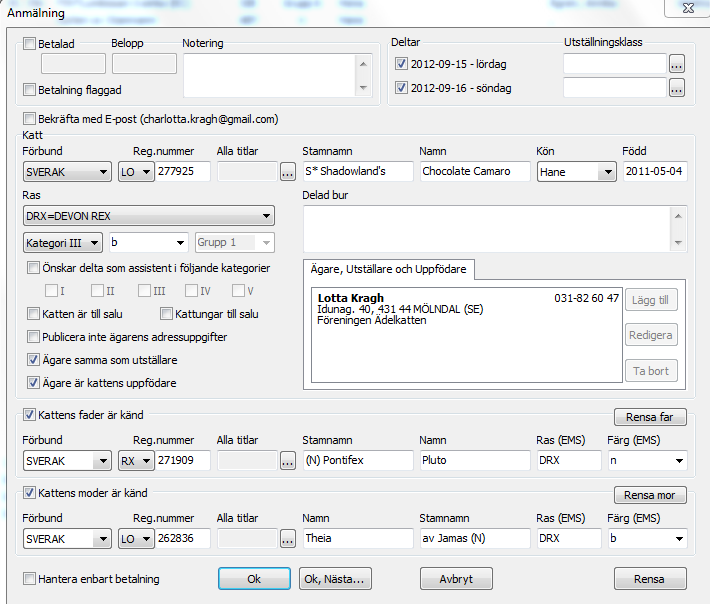Tick Önskar delta som assistent checkbox
Viewport: 710px width, 604px height.
33,268
